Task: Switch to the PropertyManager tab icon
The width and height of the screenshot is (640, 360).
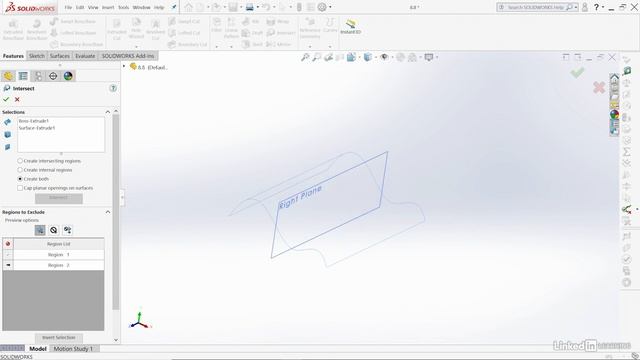Action: [x=23, y=76]
